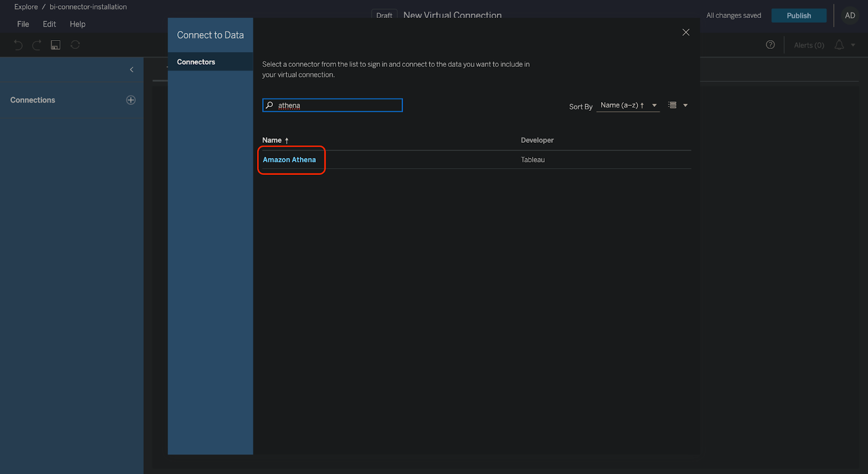This screenshot has height=474, width=868.
Task: Open the AD user avatar menu
Action: pyautogui.click(x=850, y=15)
